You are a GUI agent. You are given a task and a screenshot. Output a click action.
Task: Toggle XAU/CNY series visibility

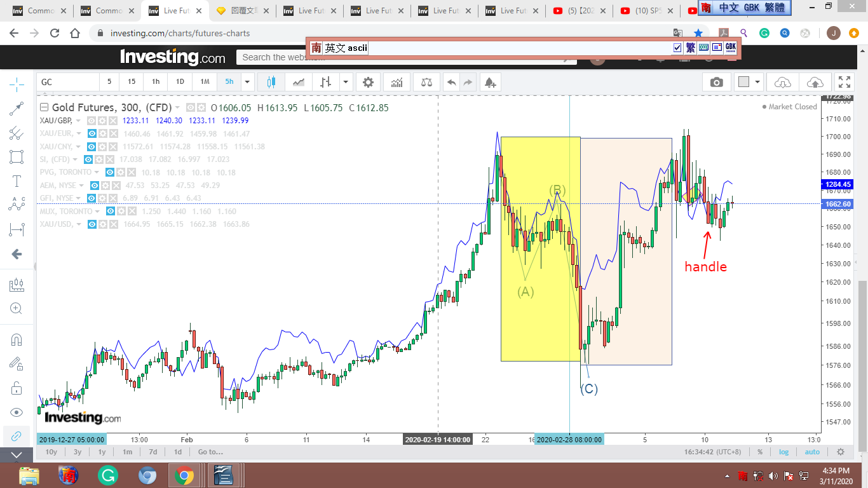(93, 147)
